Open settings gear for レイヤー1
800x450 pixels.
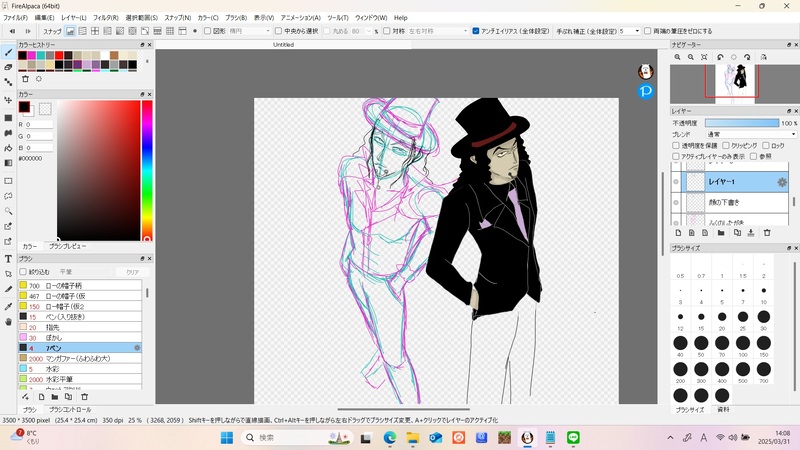[x=783, y=182]
